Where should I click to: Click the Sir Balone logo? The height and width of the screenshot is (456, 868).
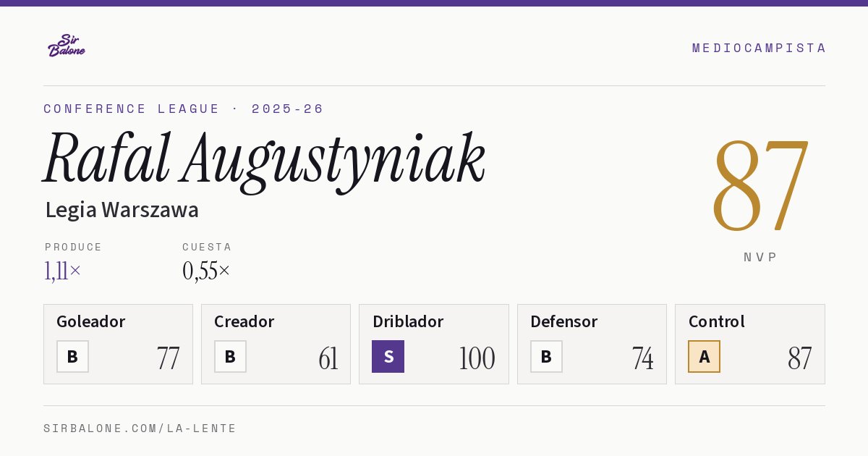pos(67,46)
